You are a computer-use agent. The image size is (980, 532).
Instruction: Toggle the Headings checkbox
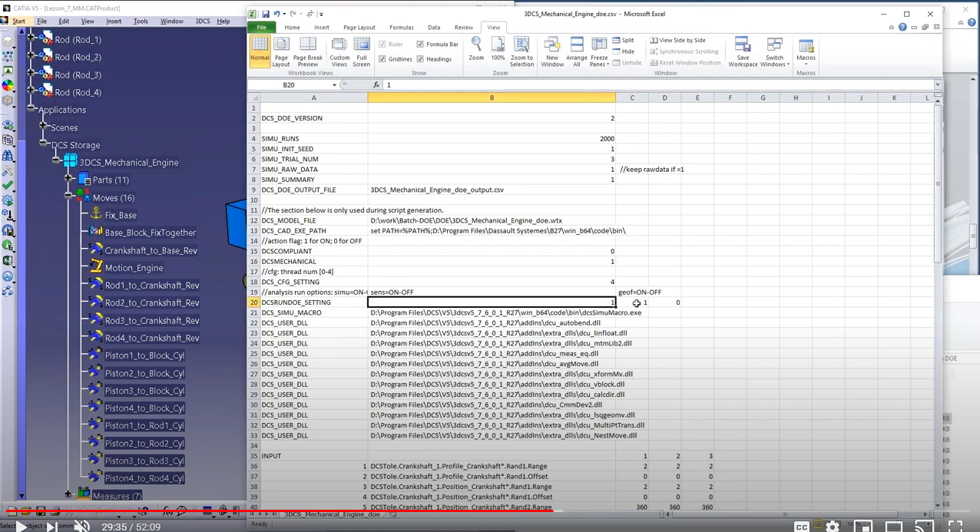tap(420, 59)
